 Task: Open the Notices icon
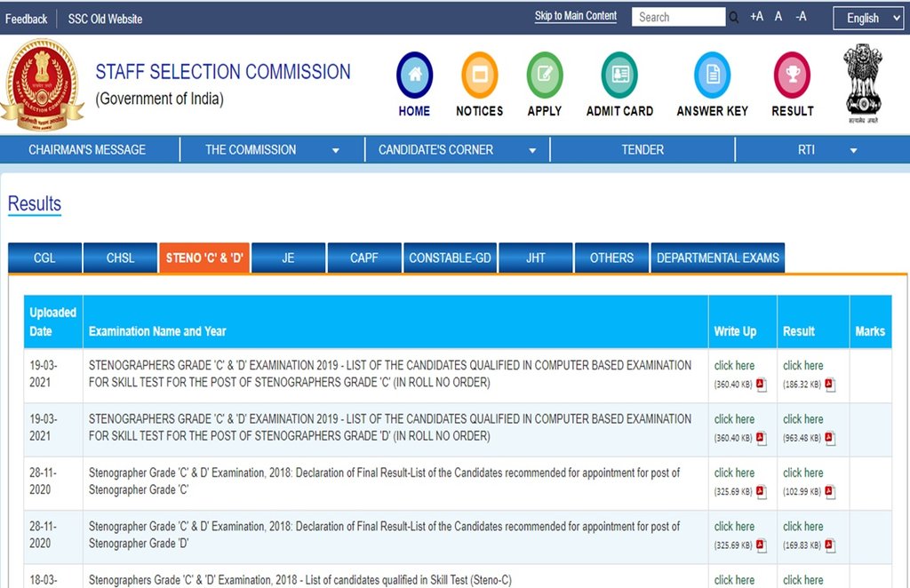pos(479,75)
